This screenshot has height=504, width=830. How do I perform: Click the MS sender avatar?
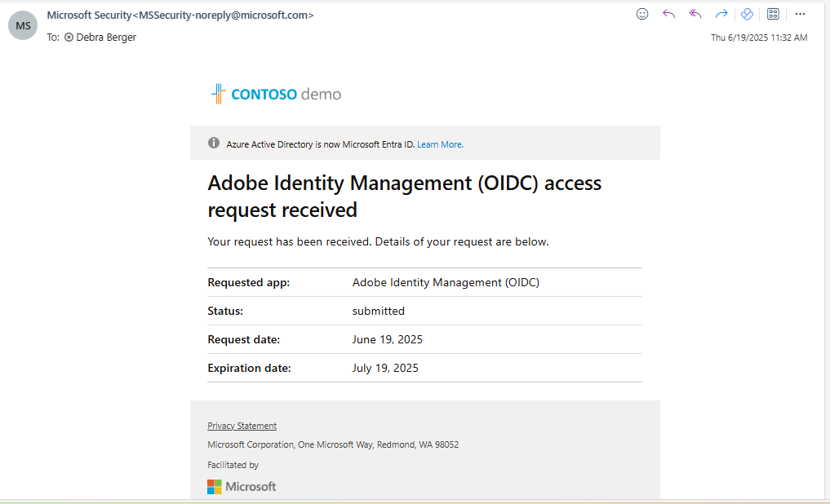23,25
